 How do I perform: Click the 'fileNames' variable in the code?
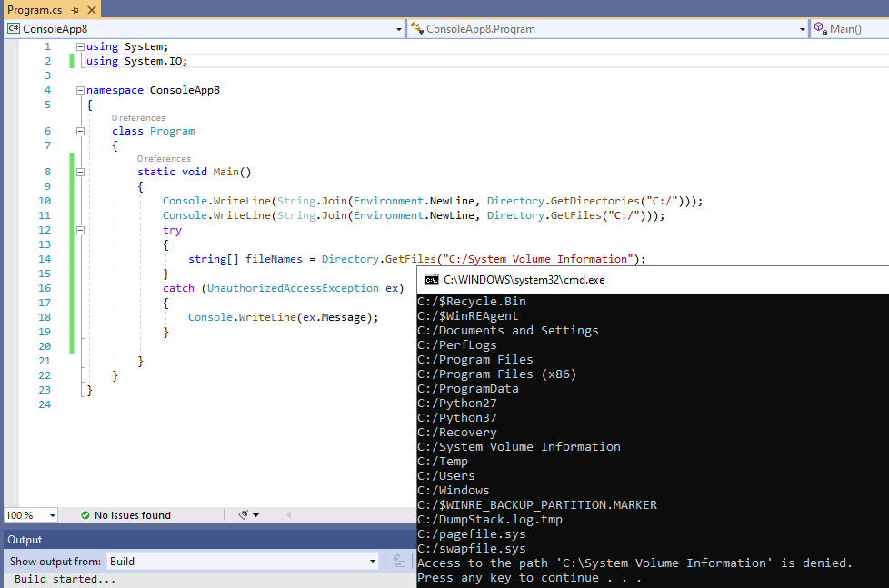(274, 259)
